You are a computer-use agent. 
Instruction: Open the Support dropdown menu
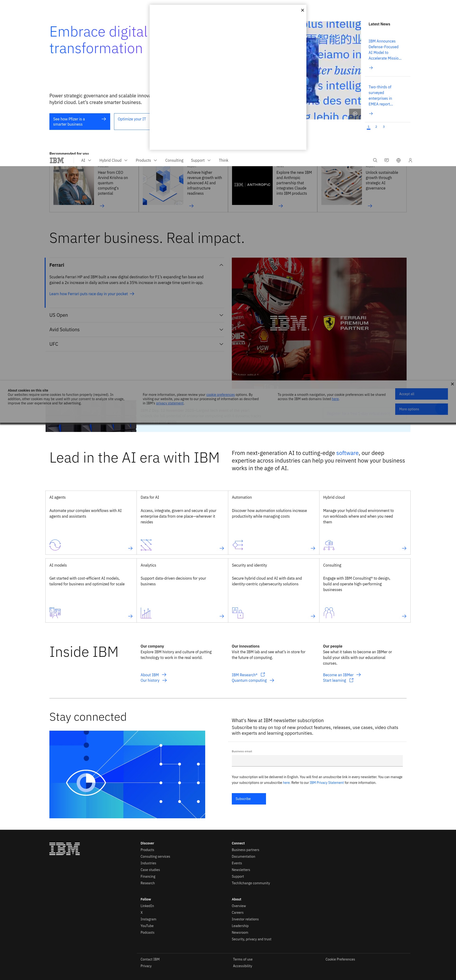point(201,160)
